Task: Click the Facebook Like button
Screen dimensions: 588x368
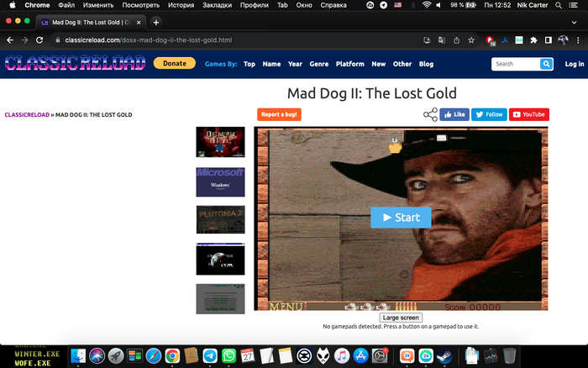Action: pyautogui.click(x=454, y=114)
